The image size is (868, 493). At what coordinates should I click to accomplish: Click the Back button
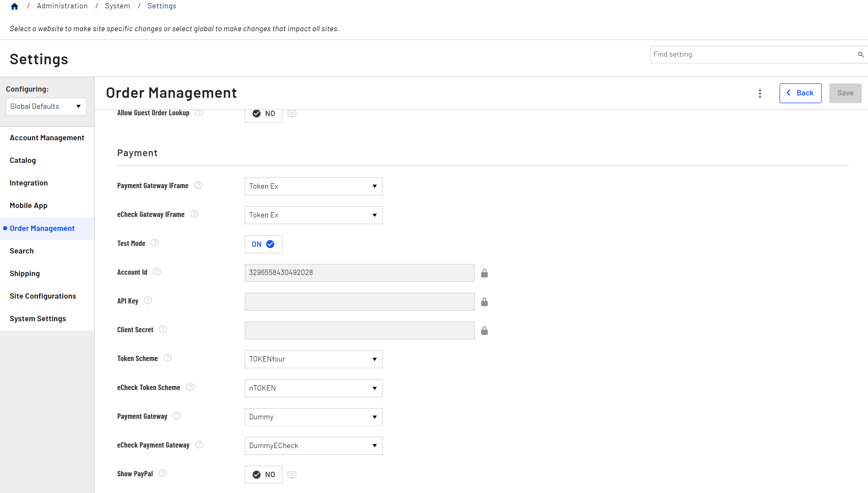[x=800, y=93]
